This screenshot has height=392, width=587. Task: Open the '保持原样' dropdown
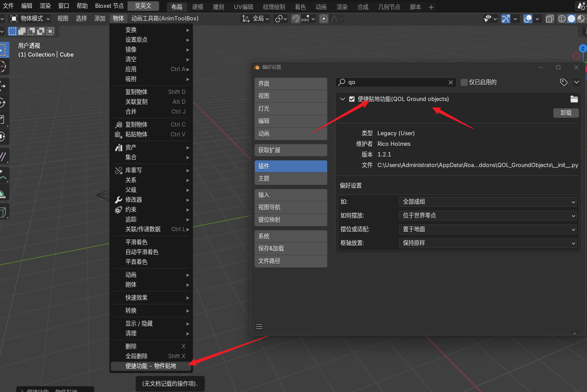coord(488,243)
